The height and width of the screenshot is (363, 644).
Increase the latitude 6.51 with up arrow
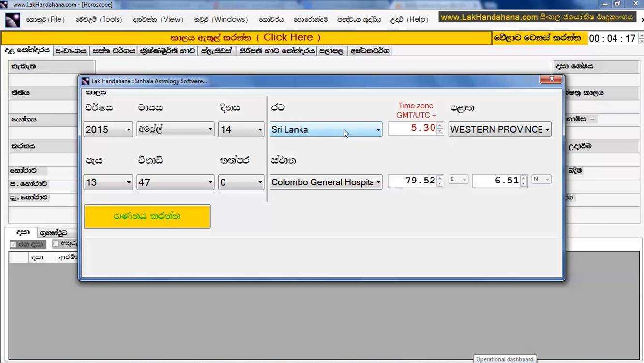(524, 178)
